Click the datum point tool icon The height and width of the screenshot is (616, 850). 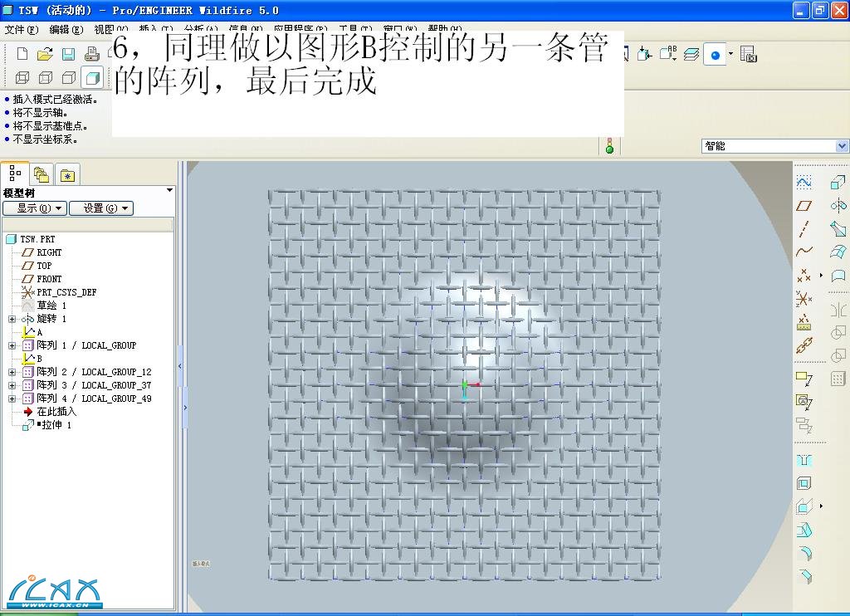[804, 276]
